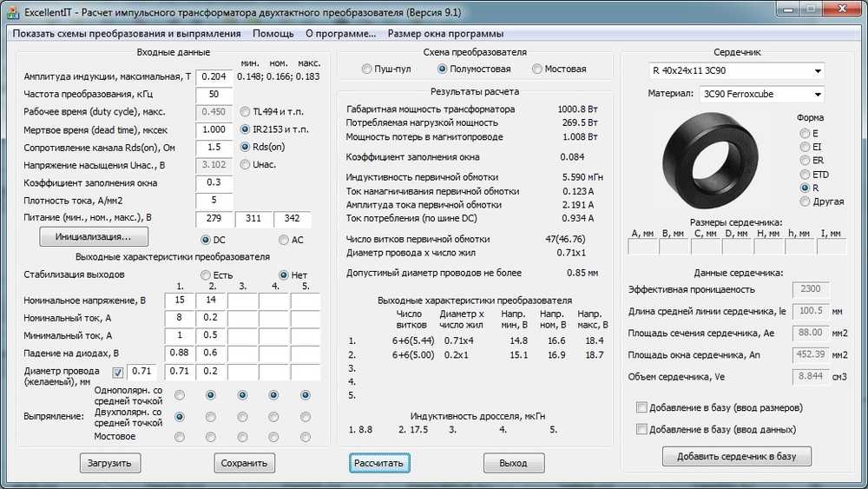The width and height of the screenshot is (868, 489).
Task: Click the Инициализация... button
Action: click(94, 236)
